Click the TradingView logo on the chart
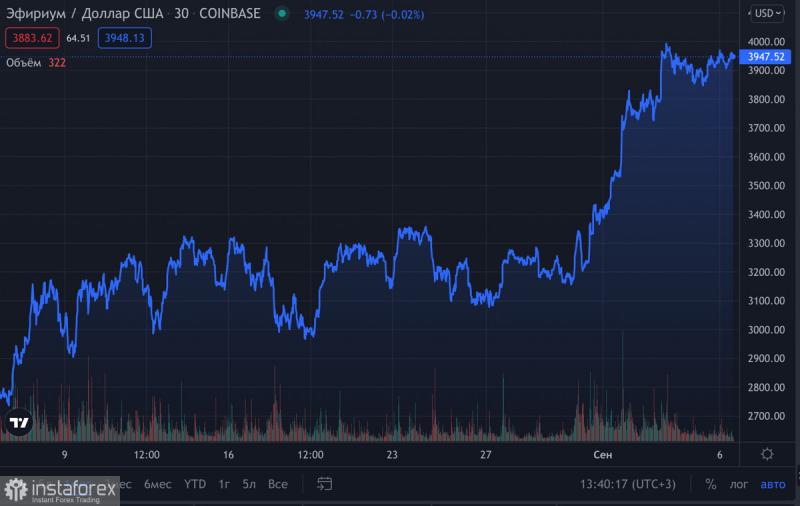 click(18, 424)
